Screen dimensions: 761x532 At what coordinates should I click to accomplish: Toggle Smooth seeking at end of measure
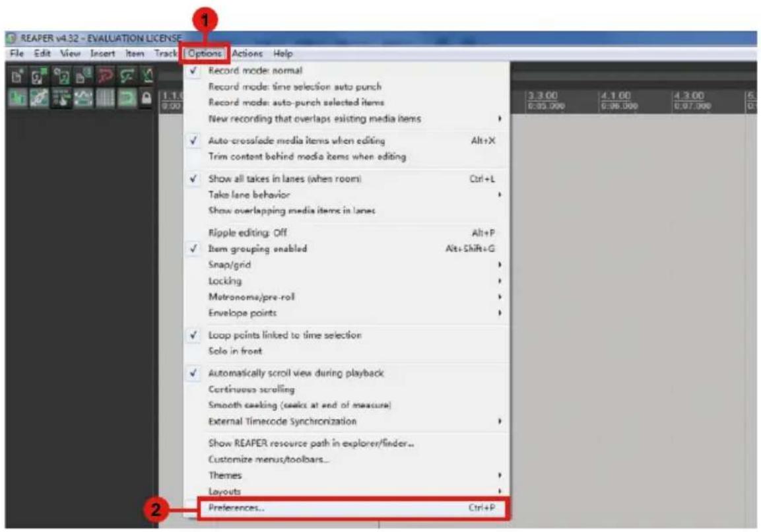tap(347, 405)
